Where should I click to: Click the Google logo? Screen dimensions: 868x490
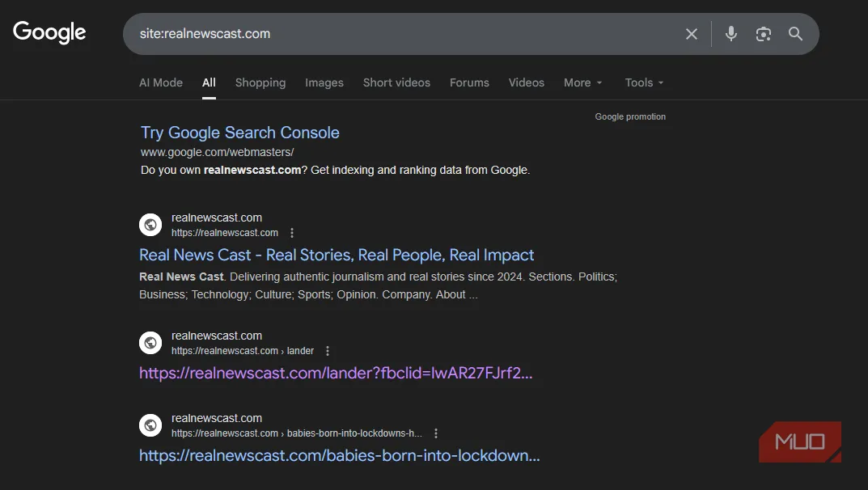click(x=49, y=32)
